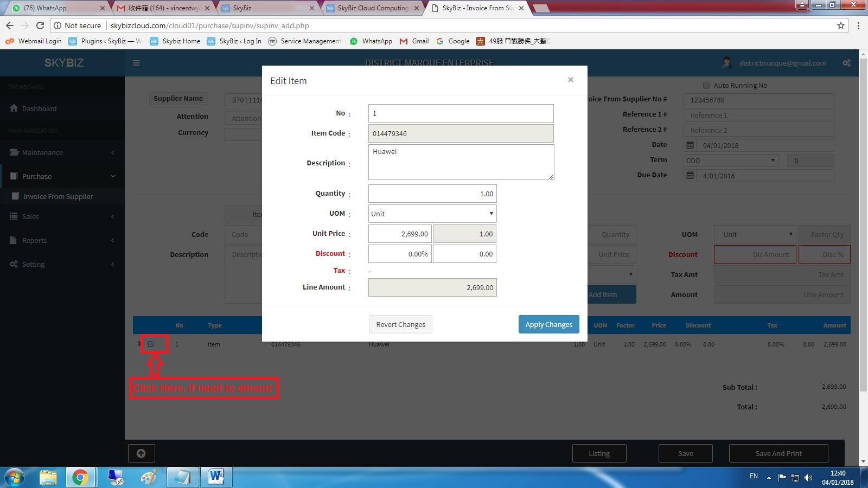Viewport: 868px width, 488px height.
Task: Click the hamburger menu icon in header
Action: coord(136,63)
